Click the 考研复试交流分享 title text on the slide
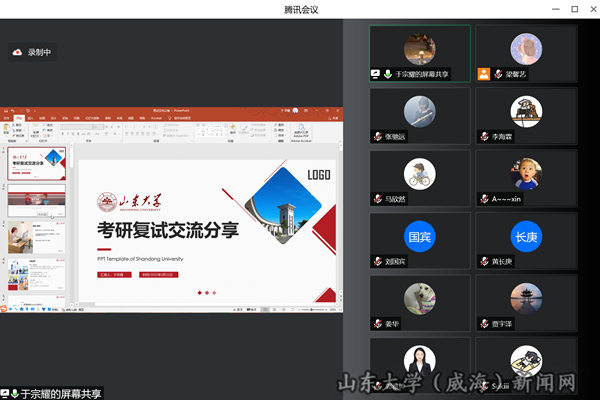 168,230
